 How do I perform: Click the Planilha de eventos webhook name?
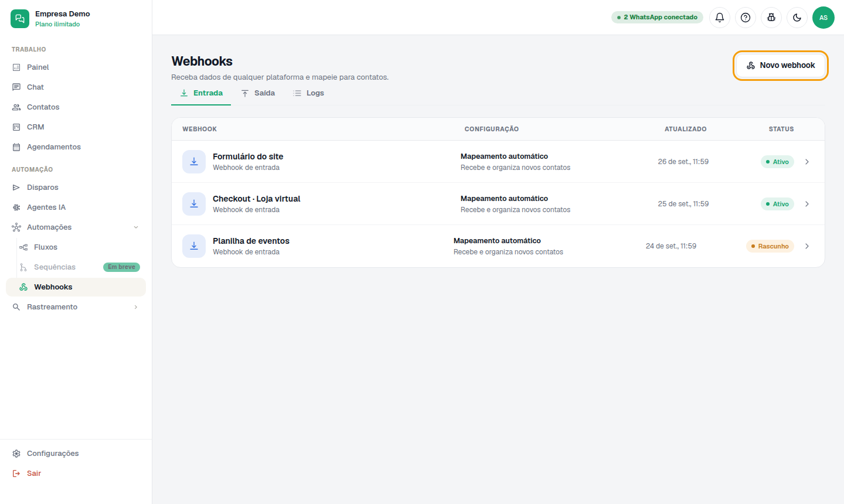[x=251, y=241]
